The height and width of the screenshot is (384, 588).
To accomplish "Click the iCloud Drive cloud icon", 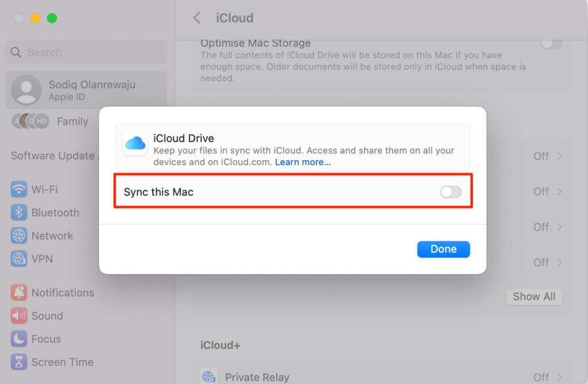I will (135, 143).
